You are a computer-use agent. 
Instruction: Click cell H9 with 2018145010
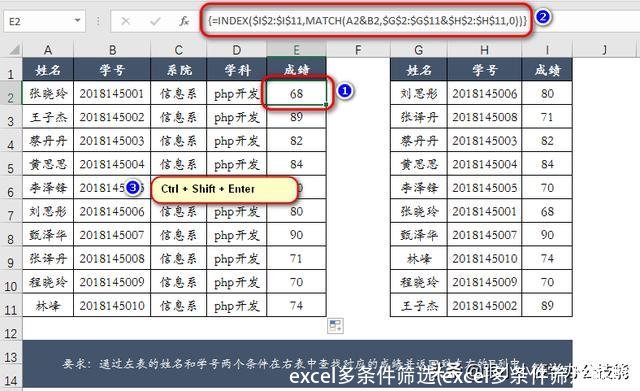coord(484,258)
